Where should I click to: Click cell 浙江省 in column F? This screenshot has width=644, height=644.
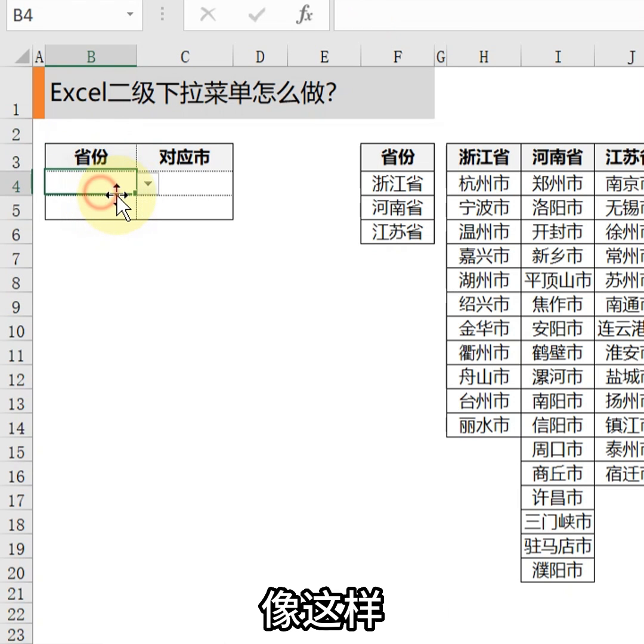397,183
